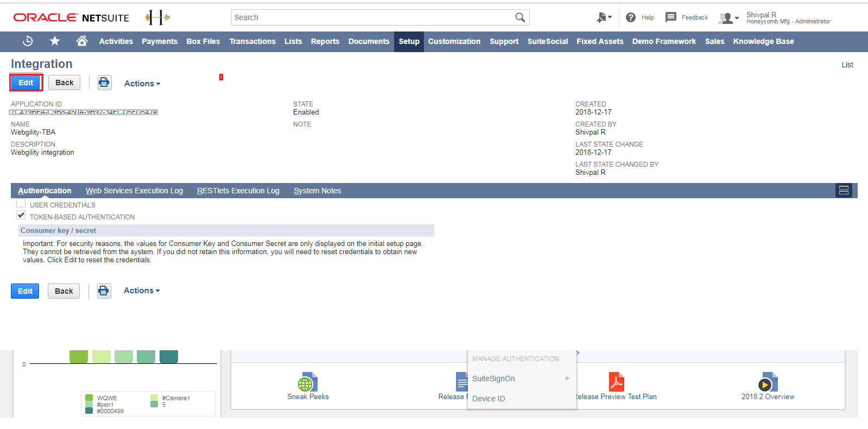Open the Shortcuts star icon
This screenshot has width=868, height=429.
(x=55, y=41)
